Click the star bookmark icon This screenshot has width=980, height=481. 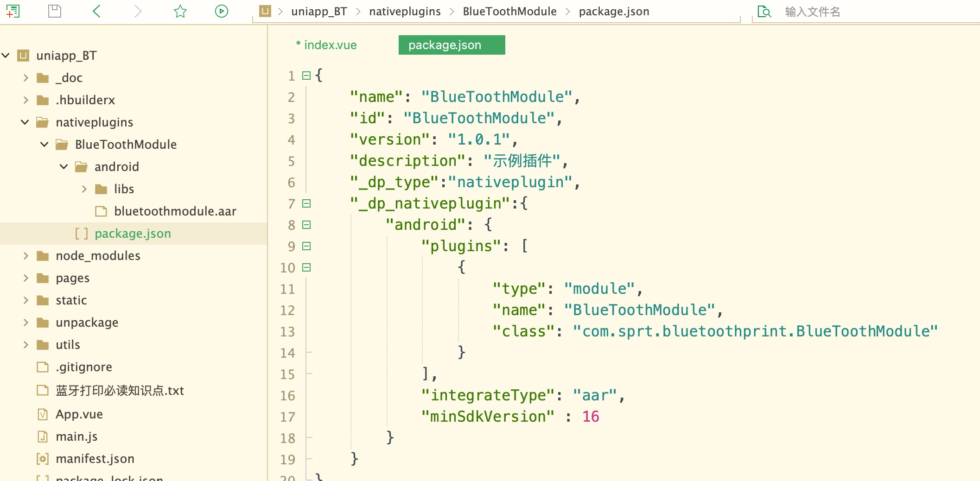coord(180,11)
